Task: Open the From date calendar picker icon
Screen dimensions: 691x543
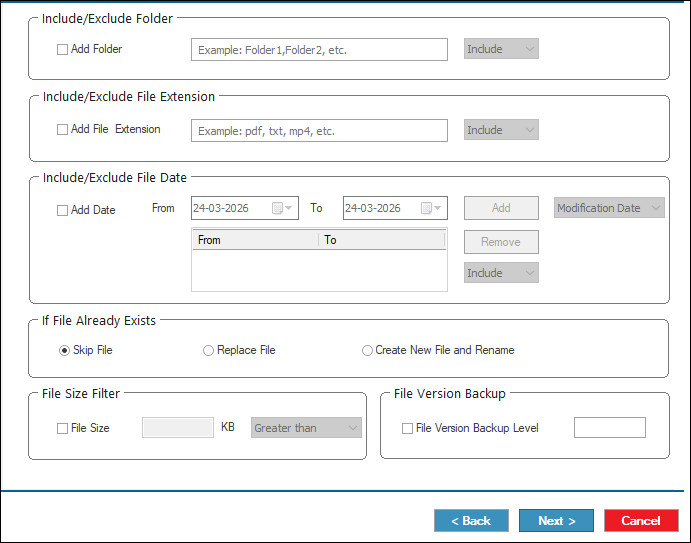Action: tap(277, 208)
